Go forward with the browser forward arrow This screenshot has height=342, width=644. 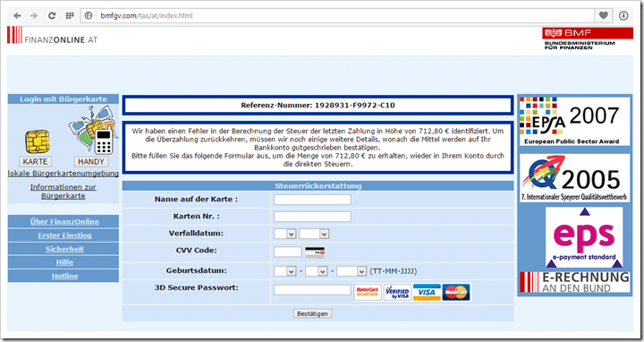click(34, 15)
